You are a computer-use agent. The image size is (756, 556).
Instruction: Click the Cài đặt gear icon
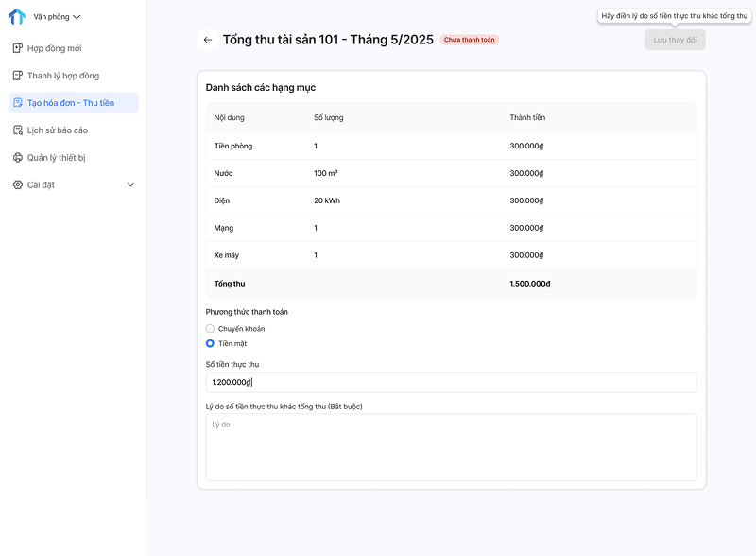point(18,184)
